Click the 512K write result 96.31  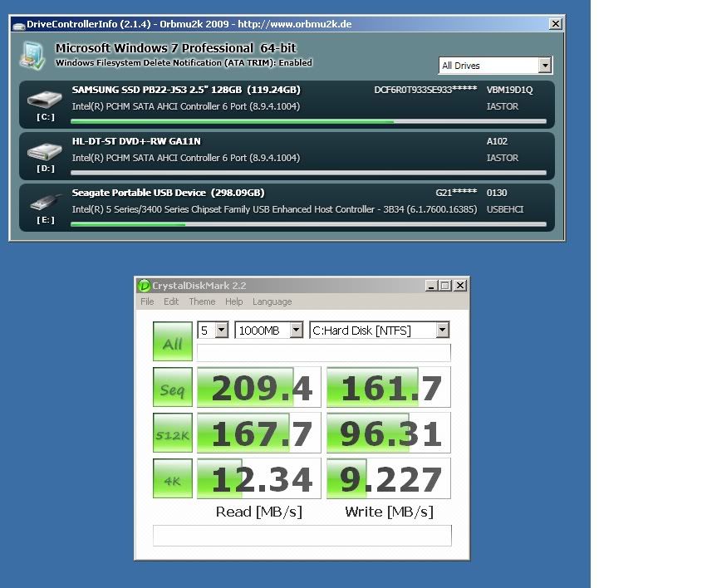389,434
